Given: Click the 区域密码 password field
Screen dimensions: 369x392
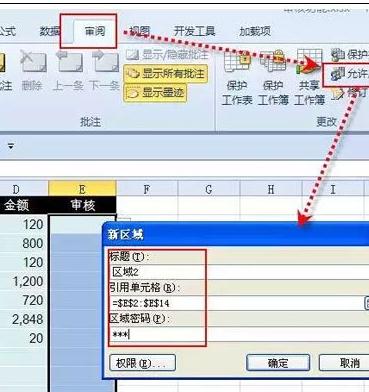Looking at the screenshot, I should click(x=240, y=335).
